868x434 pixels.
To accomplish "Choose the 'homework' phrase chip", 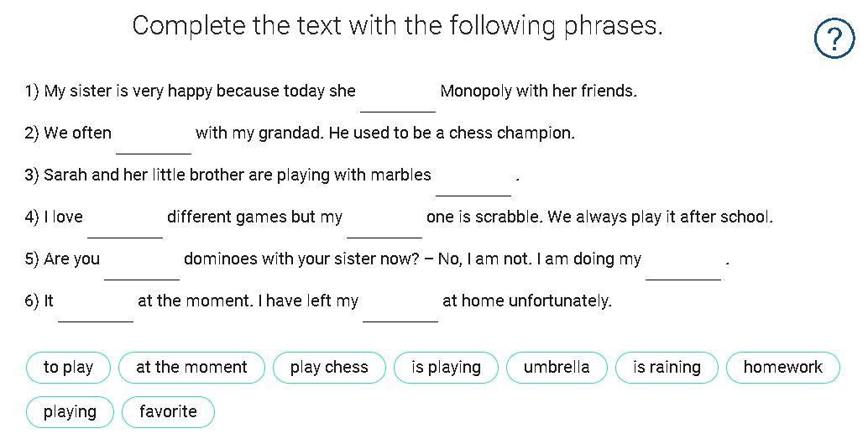I will pyautogui.click(x=782, y=368).
